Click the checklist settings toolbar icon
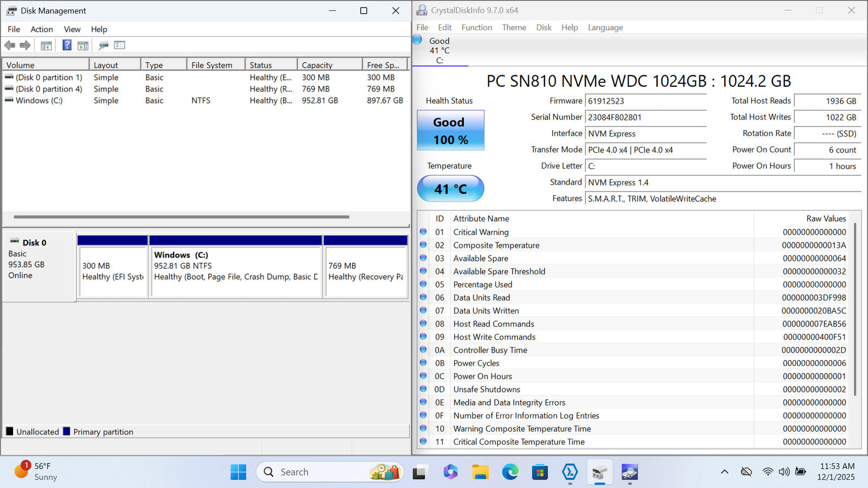868x488 pixels. pyautogui.click(x=119, y=46)
